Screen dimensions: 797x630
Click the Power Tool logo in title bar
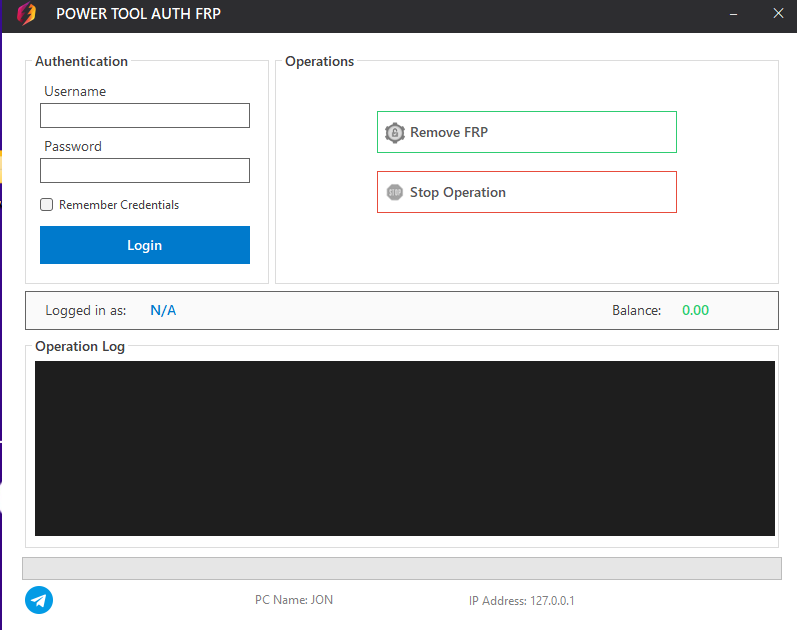coord(27,15)
